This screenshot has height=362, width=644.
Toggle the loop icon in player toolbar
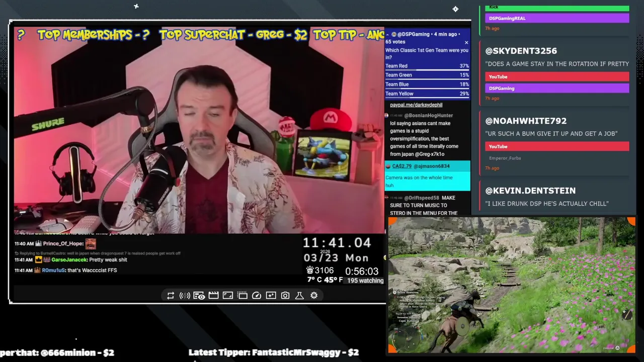pos(171,296)
